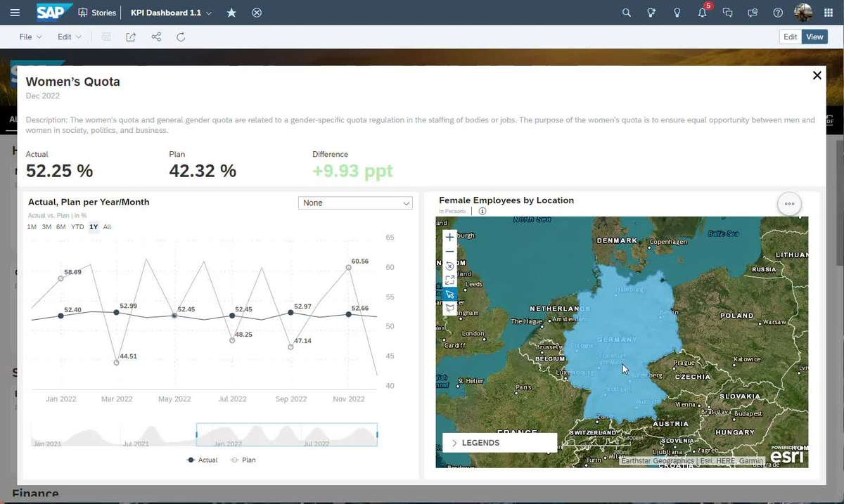Image resolution: width=844 pixels, height=504 pixels.
Task: Open the Edit menu
Action: tap(65, 37)
